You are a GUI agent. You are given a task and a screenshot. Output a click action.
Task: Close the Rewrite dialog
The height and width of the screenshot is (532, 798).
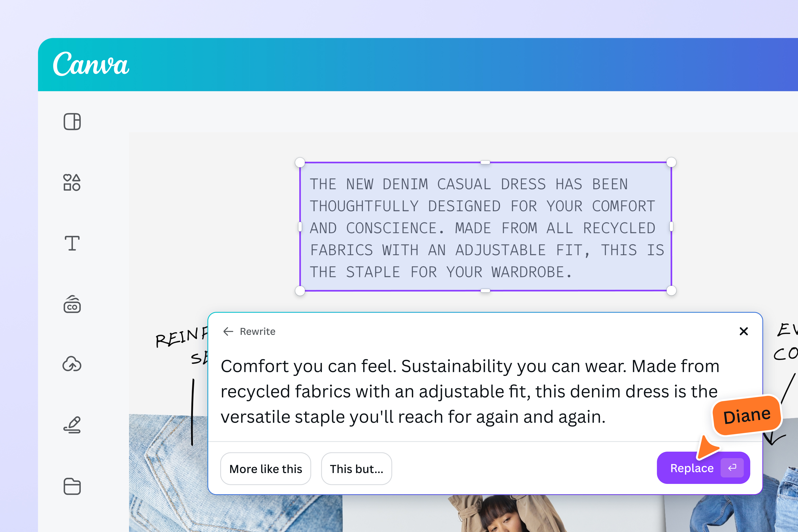(743, 332)
